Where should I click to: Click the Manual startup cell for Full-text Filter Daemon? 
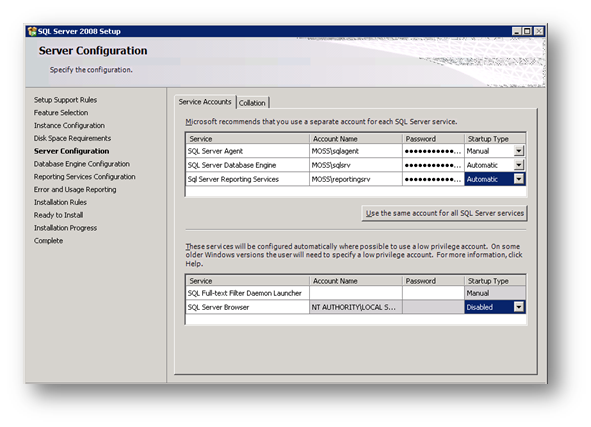coord(495,293)
